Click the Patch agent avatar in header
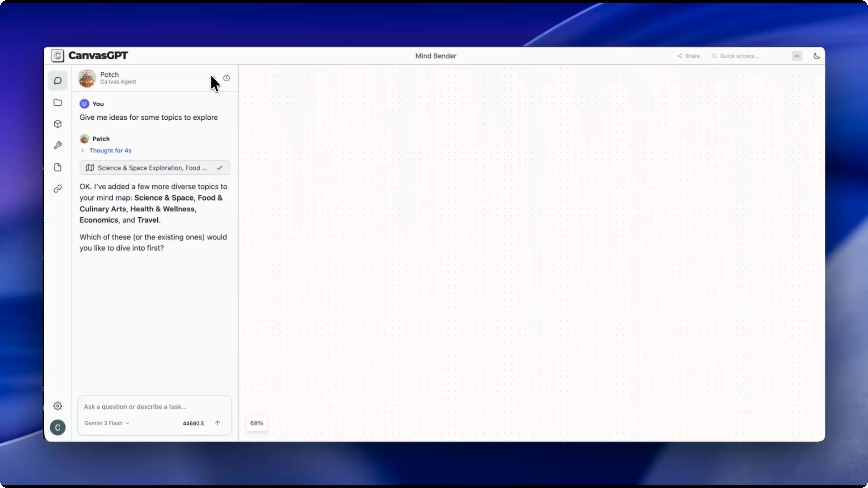The image size is (868, 488). [x=87, y=78]
